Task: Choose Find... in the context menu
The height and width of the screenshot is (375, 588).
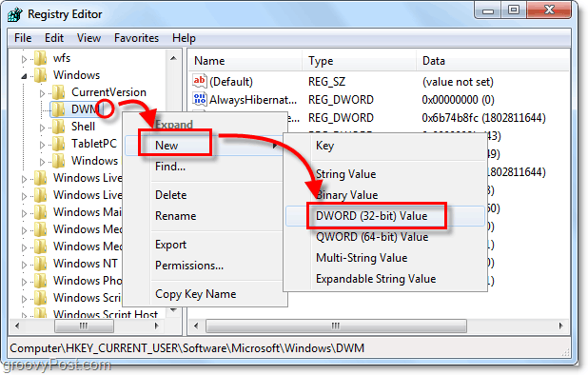Action: click(204, 167)
